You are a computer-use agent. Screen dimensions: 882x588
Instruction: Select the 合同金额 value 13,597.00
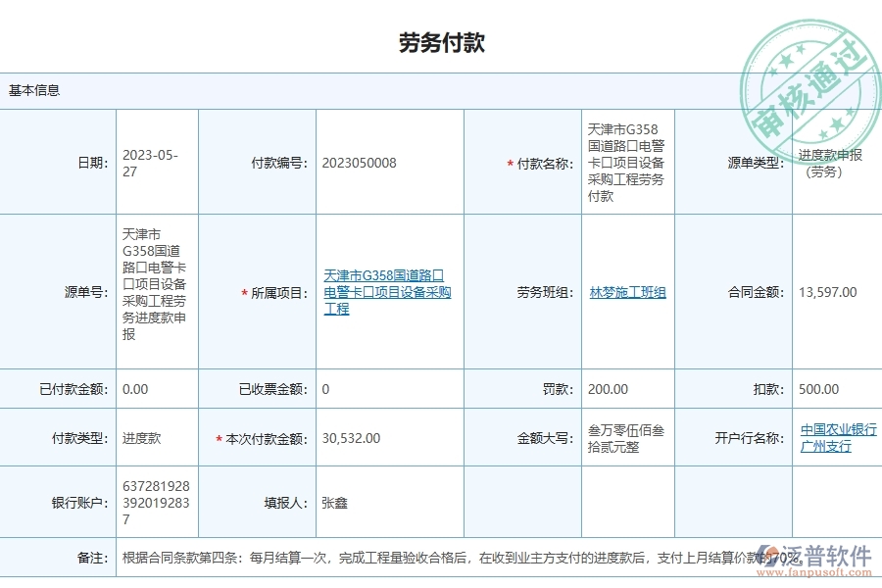(x=825, y=291)
